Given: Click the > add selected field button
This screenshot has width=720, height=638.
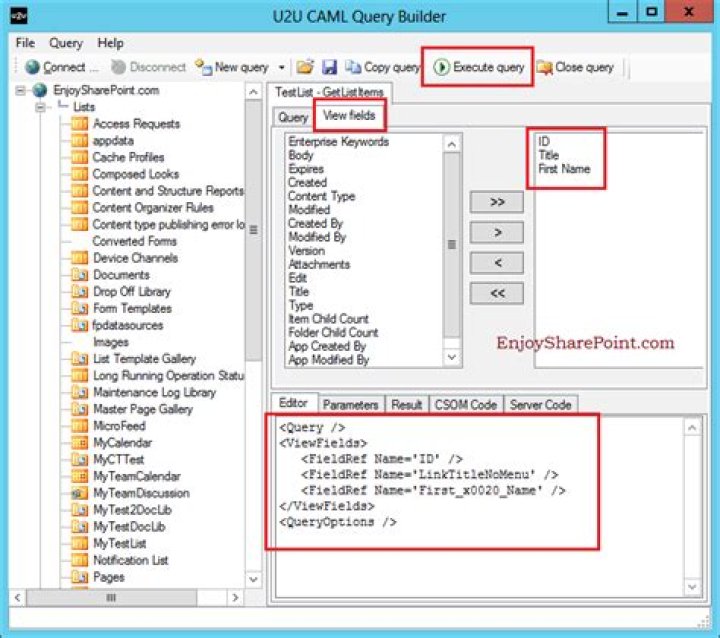Looking at the screenshot, I should [x=497, y=232].
